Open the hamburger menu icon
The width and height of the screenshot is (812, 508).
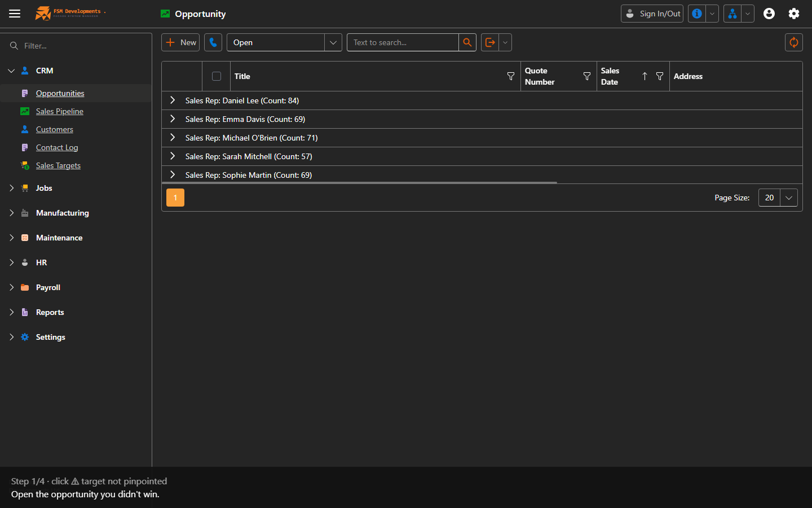(x=15, y=14)
